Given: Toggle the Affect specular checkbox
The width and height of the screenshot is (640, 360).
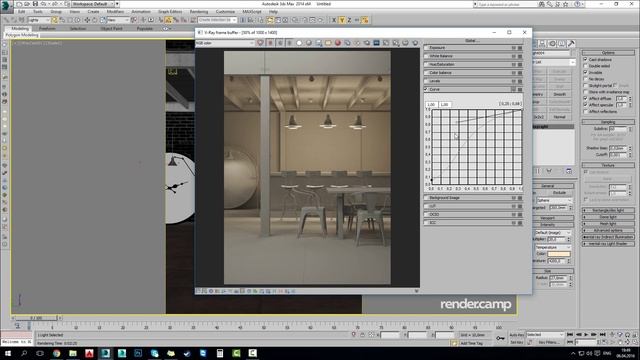Looking at the screenshot, I should coord(586,105).
